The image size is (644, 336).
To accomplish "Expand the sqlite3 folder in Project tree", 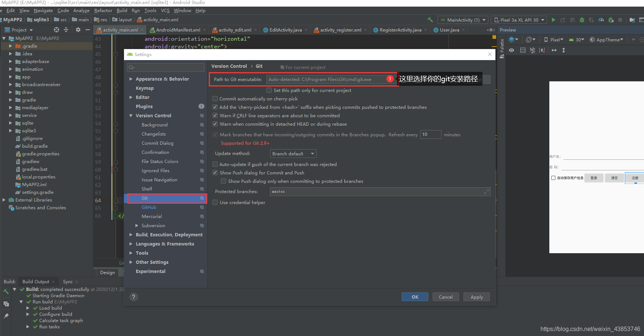I will click(11, 130).
